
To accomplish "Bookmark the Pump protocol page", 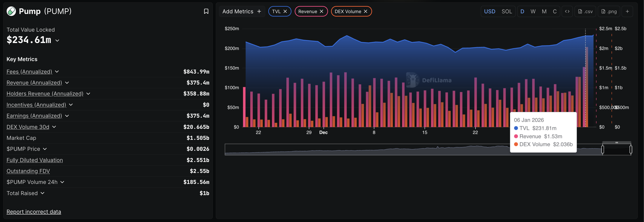I will point(206,11).
